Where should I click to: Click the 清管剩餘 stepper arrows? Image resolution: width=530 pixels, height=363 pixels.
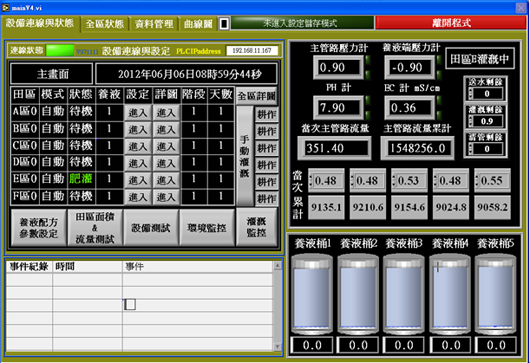coord(471,148)
